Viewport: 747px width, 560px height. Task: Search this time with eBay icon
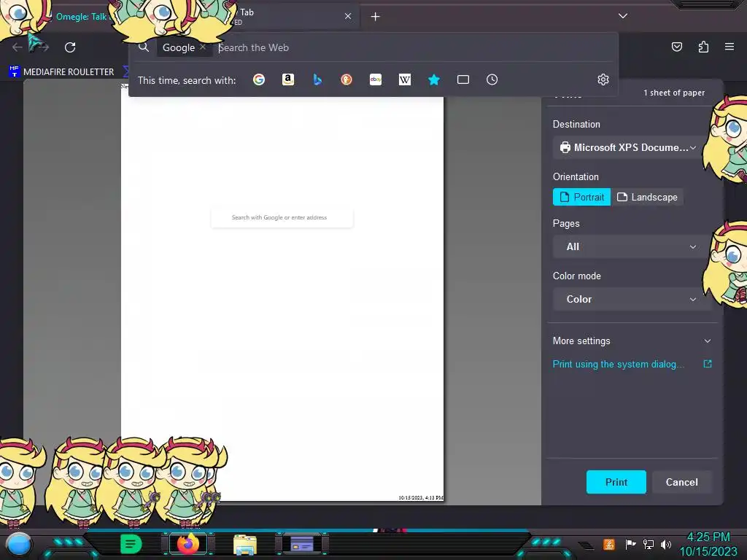click(376, 79)
